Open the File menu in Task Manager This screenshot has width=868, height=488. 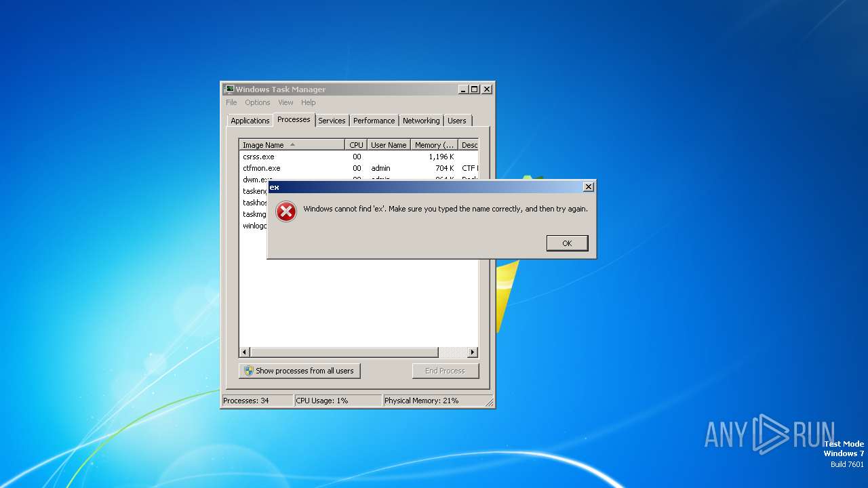pyautogui.click(x=231, y=102)
